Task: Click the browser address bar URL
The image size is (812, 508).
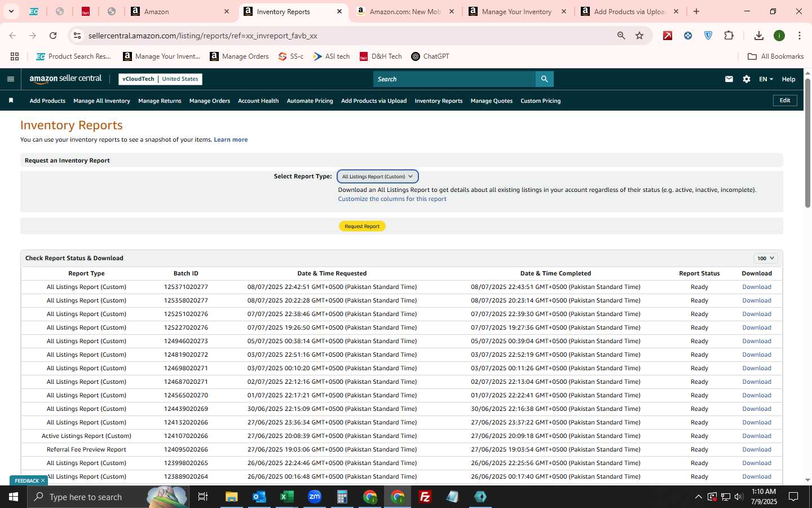Action: [x=203, y=36]
